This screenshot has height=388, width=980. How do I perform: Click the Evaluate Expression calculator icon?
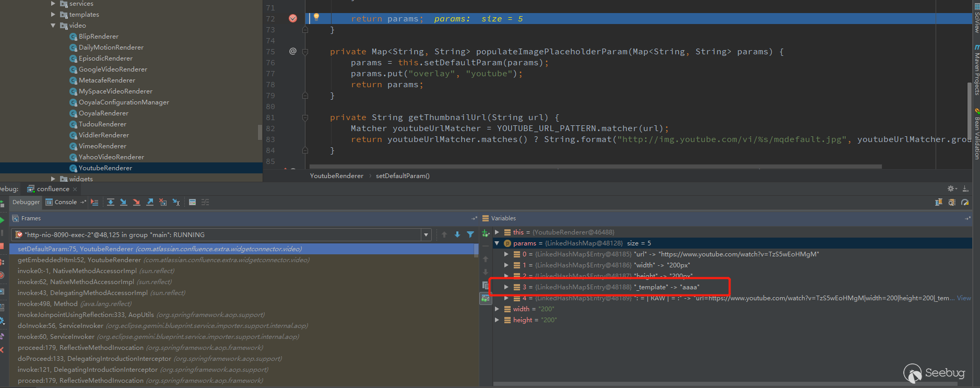(x=192, y=202)
